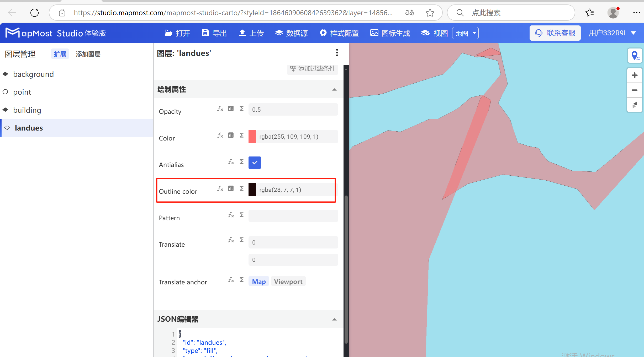This screenshot has width=644, height=357.
Task: Open the 数据源 panel
Action: pyautogui.click(x=291, y=33)
